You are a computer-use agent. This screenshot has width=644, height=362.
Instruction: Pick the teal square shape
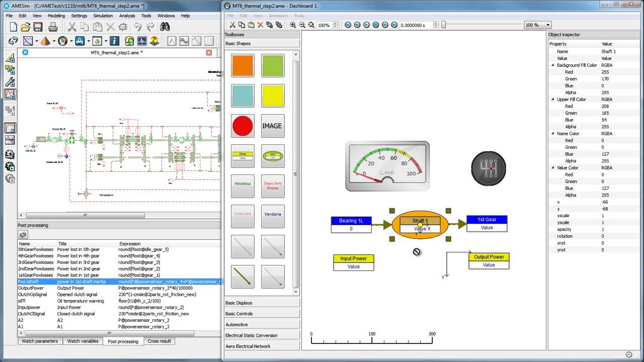pyautogui.click(x=243, y=96)
